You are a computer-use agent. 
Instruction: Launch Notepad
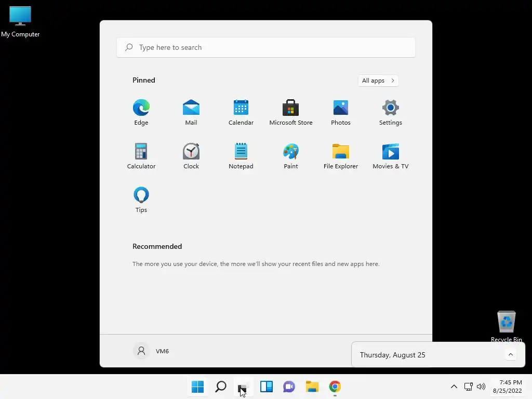click(x=241, y=156)
